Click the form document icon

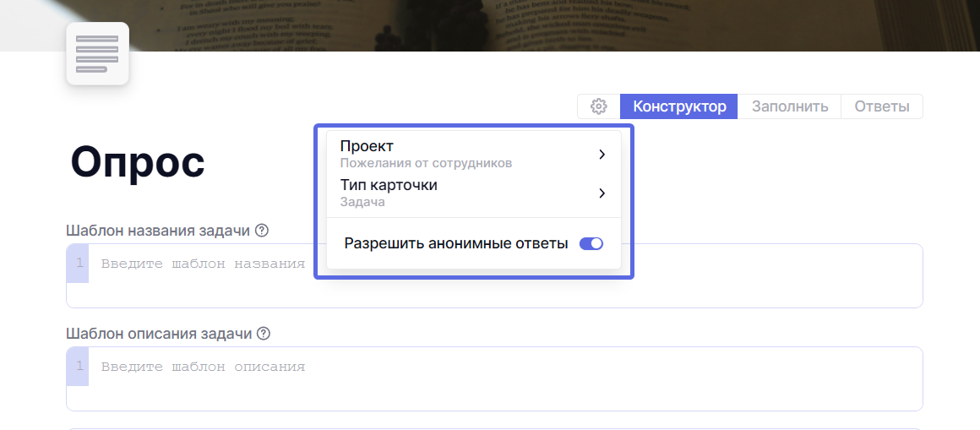tap(97, 54)
